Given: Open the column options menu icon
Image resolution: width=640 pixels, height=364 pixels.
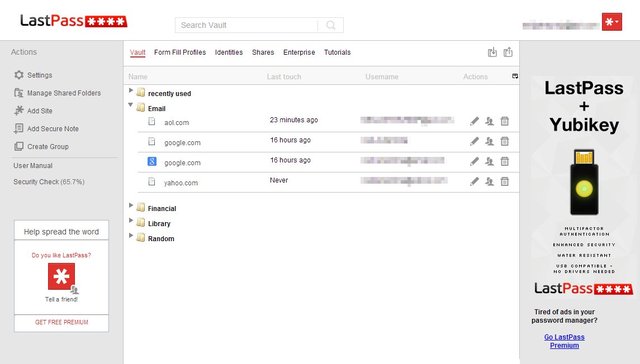Looking at the screenshot, I should click(515, 76).
